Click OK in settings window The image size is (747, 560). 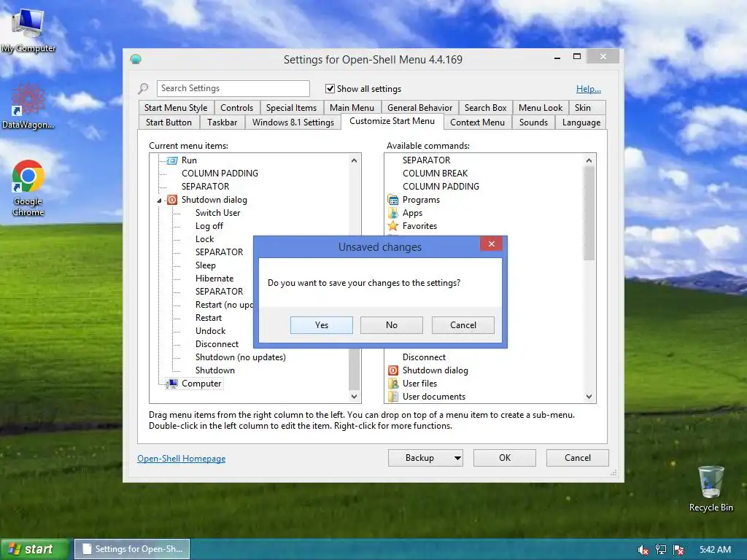505,458
